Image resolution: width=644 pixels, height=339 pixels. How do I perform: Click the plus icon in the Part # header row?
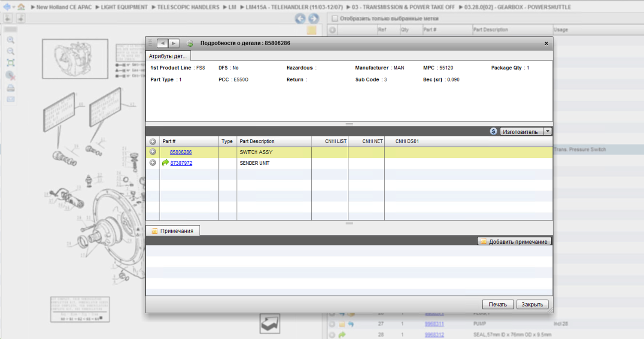[152, 141]
